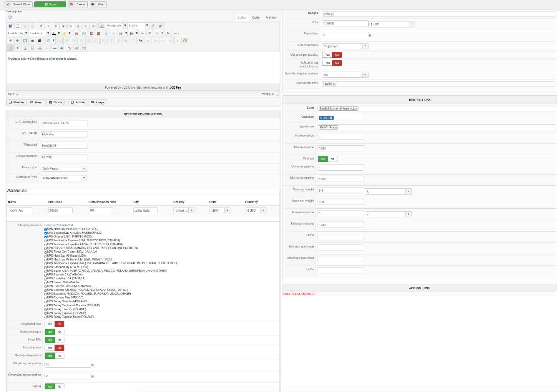This screenshot has height=392, width=560.
Task: Set Negotiated rate to Yes
Action: 50,324
